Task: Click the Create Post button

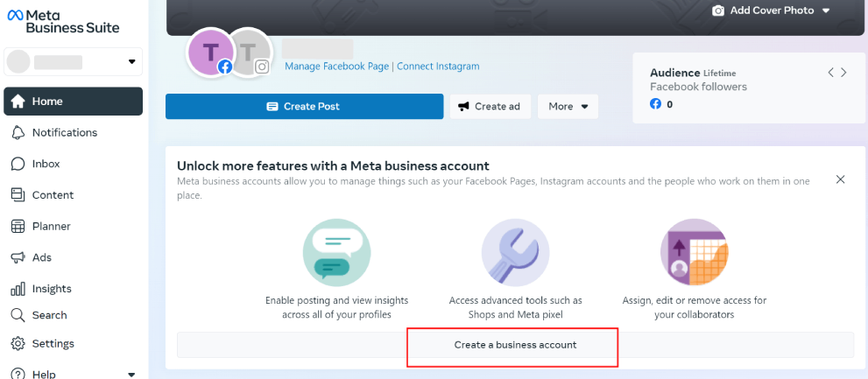Action: 305,106
